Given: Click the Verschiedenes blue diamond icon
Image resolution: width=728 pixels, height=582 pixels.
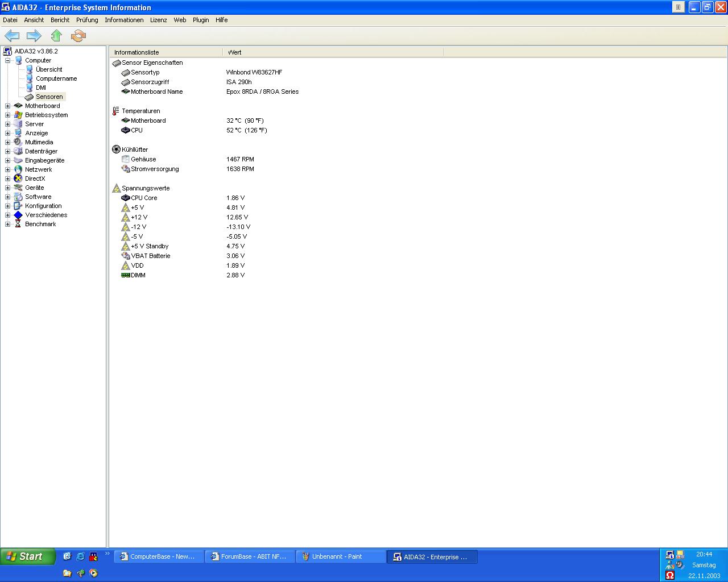Looking at the screenshot, I should 18,215.
